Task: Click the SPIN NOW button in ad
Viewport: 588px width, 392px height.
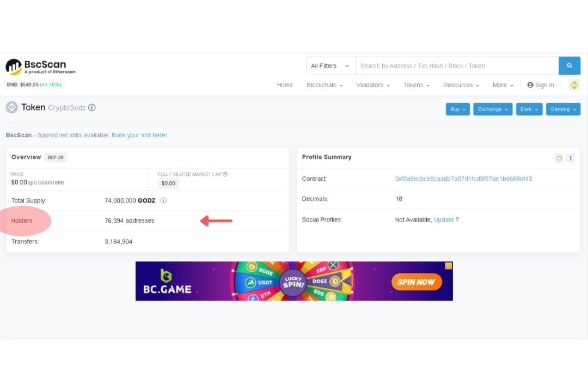Action: click(416, 282)
